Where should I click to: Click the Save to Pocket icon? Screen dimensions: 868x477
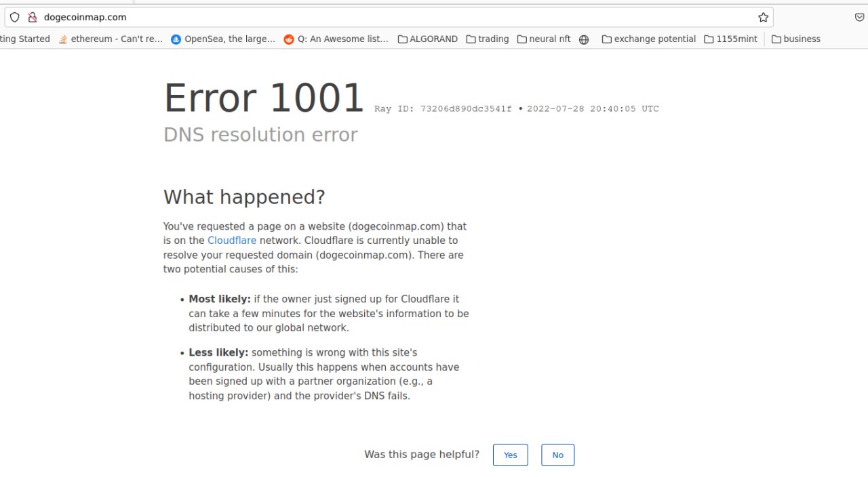[x=859, y=18]
